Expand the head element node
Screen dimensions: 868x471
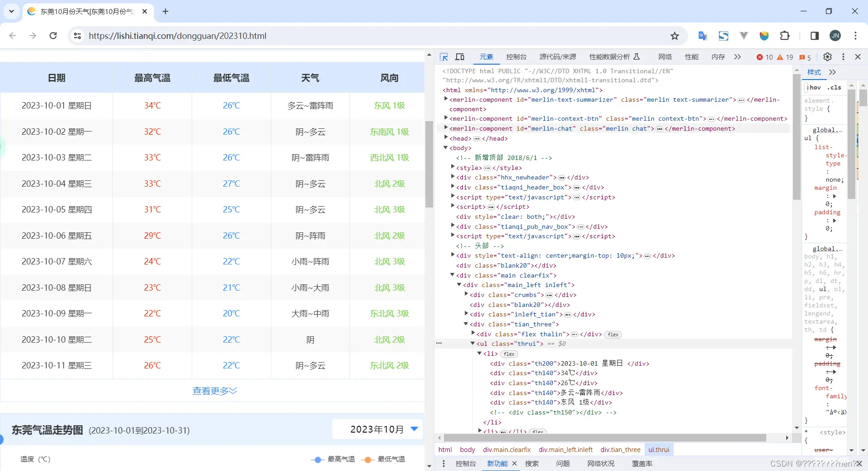point(446,137)
